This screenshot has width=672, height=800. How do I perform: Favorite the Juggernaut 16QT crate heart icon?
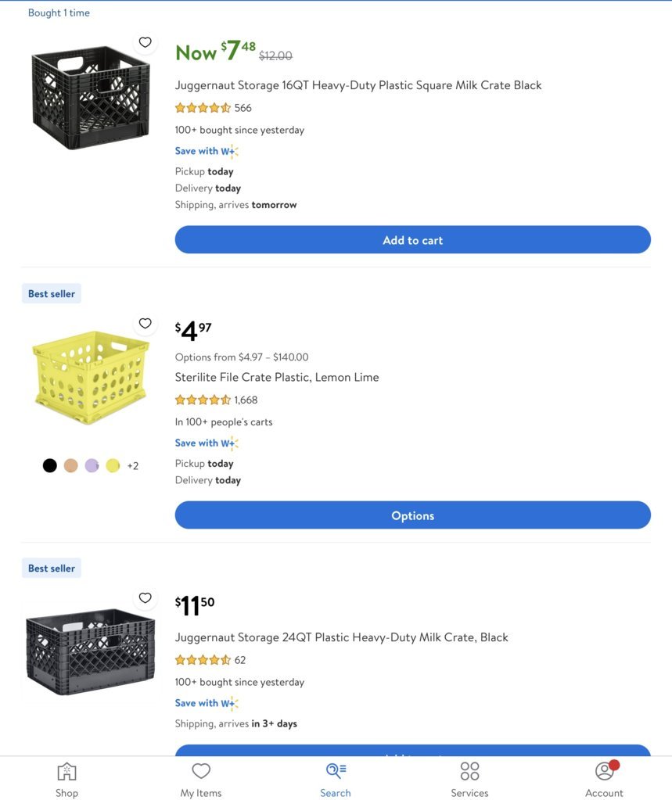145,42
